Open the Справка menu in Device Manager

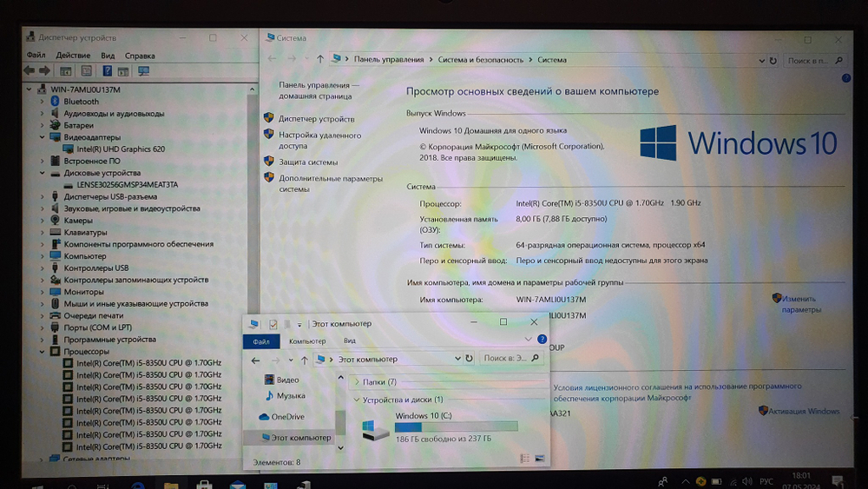tap(140, 56)
